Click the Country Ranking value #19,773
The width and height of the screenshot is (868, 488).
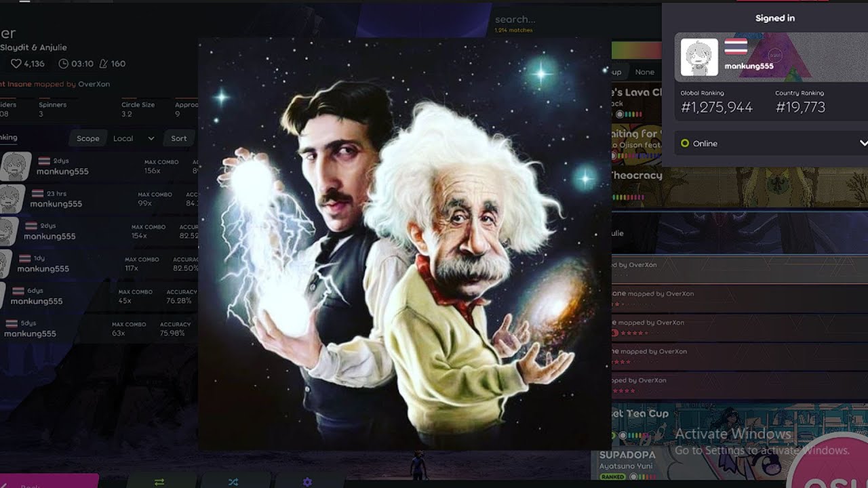click(x=800, y=108)
